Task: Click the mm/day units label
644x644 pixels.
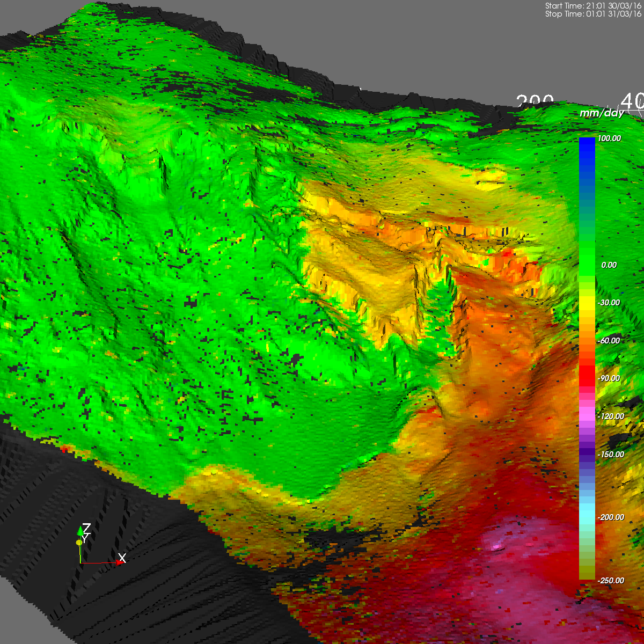Action: point(602,113)
